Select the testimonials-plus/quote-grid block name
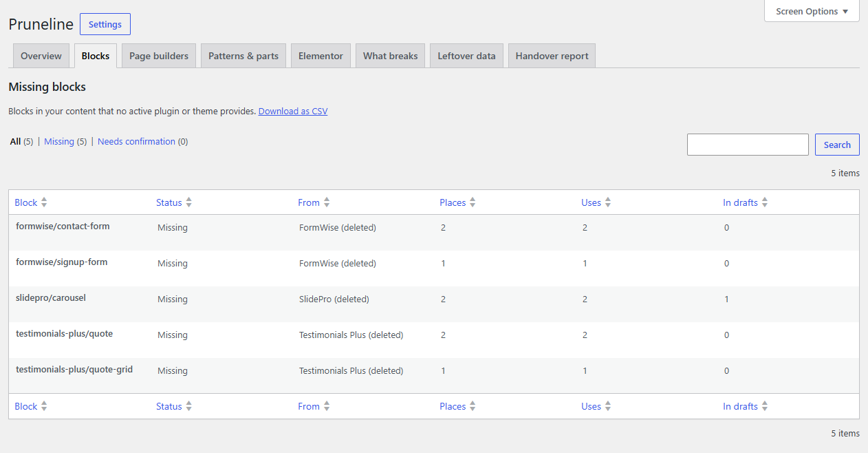868x453 pixels. pyautogui.click(x=74, y=369)
